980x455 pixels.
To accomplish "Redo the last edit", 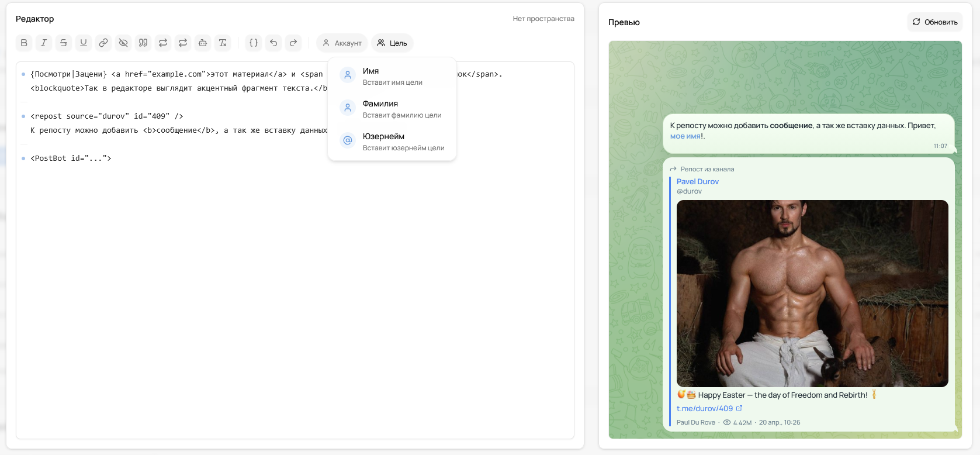I will click(293, 43).
